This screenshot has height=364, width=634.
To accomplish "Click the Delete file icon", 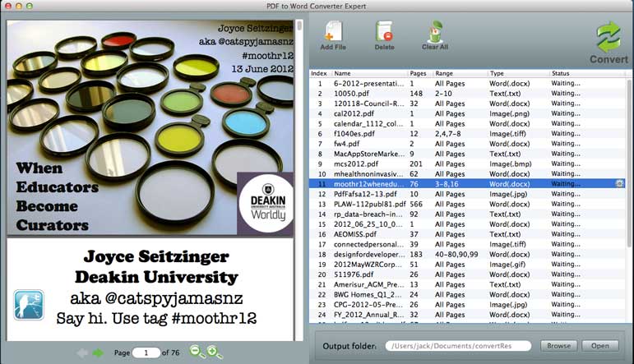I will [x=384, y=33].
